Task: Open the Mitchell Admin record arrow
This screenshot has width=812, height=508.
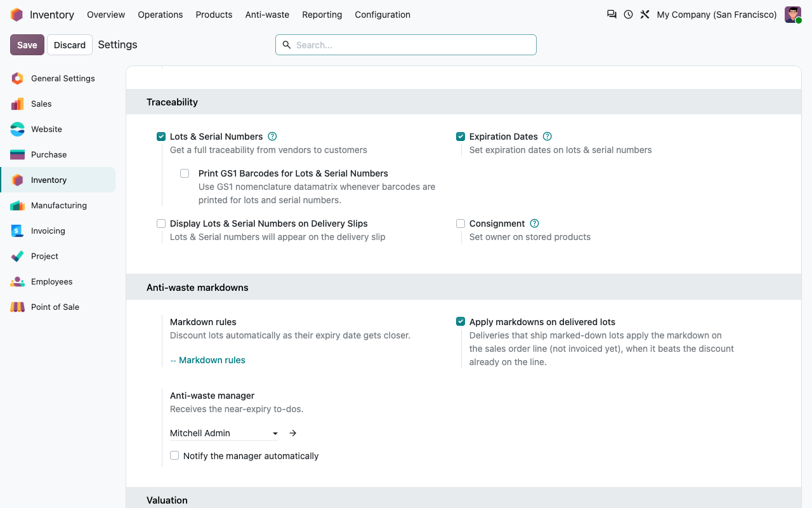Action: click(292, 433)
